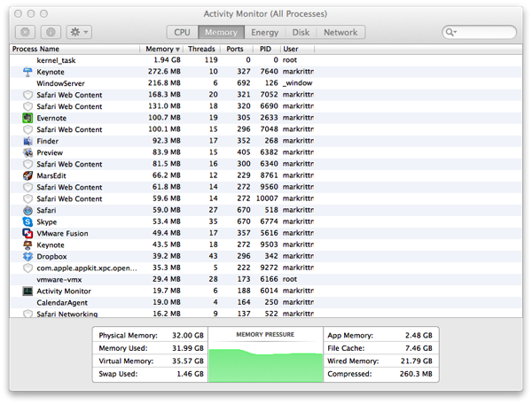Click the 1.94 GB memory value
The image size is (532, 404).
click(x=167, y=60)
